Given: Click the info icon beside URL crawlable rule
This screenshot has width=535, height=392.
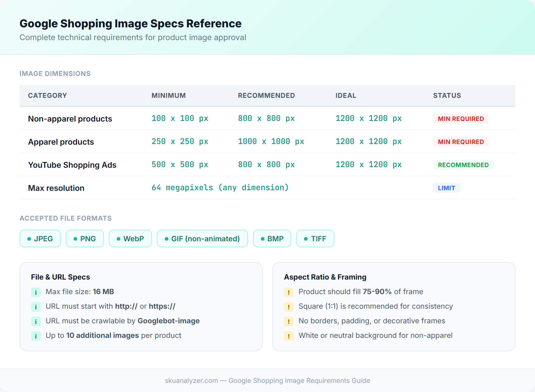Looking at the screenshot, I should [36, 321].
